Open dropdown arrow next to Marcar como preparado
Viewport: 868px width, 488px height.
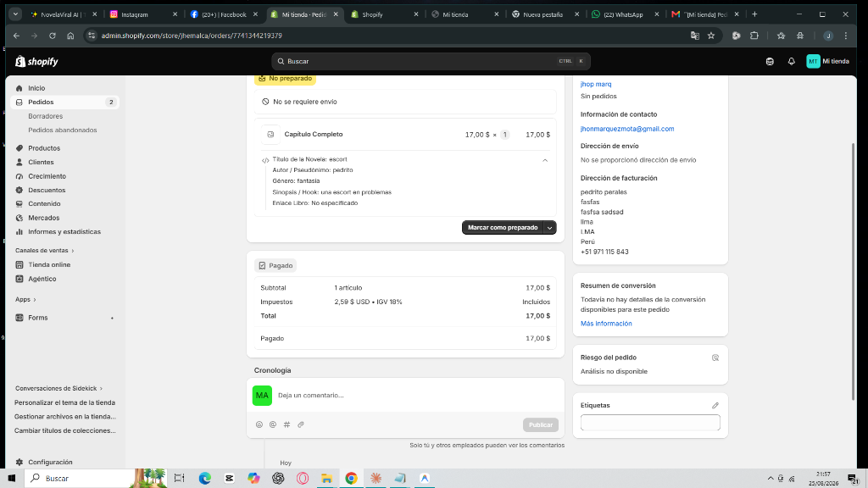point(549,227)
